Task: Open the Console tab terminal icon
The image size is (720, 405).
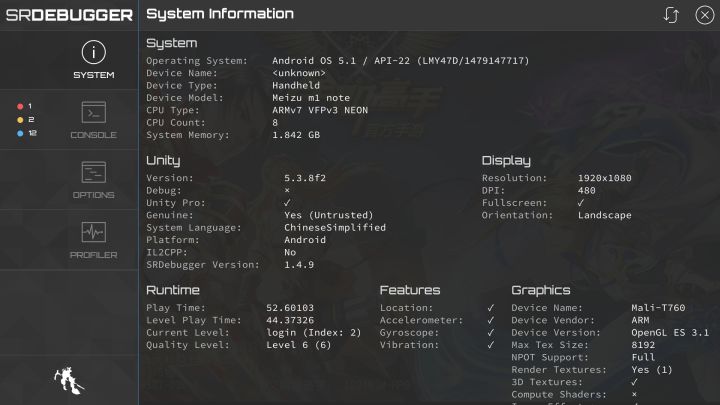Action: [94, 112]
